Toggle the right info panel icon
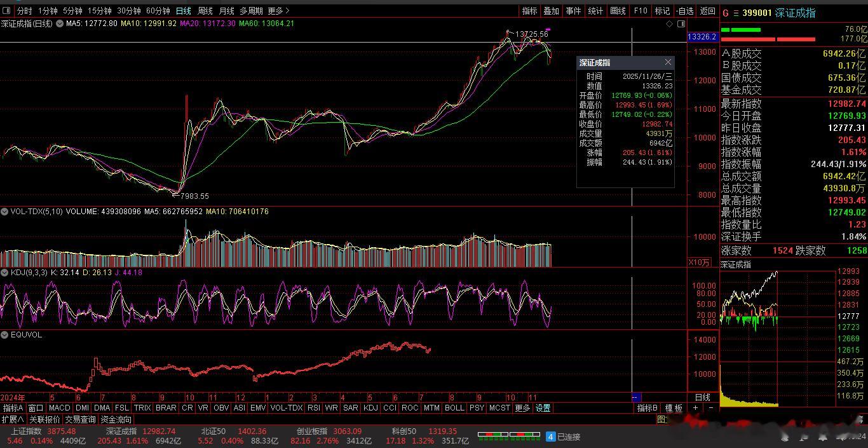This screenshot has height=448, width=868. coord(681,24)
